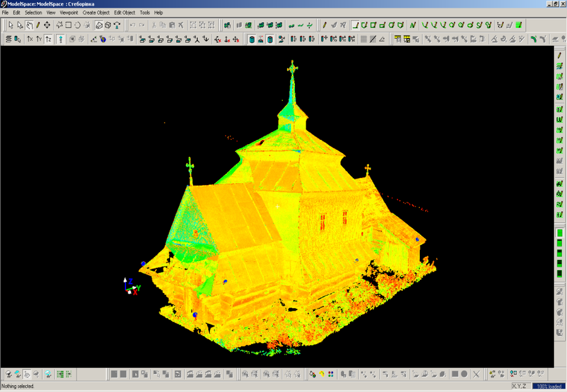Select the Draw Line tool
Image resolution: width=567 pixels, height=392 pixels.
355,25
